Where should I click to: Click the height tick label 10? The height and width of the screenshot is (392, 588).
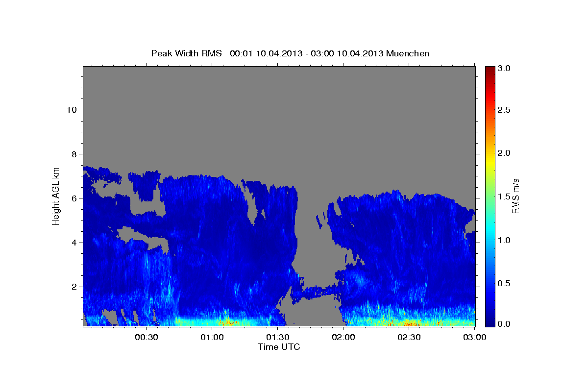tap(72, 109)
